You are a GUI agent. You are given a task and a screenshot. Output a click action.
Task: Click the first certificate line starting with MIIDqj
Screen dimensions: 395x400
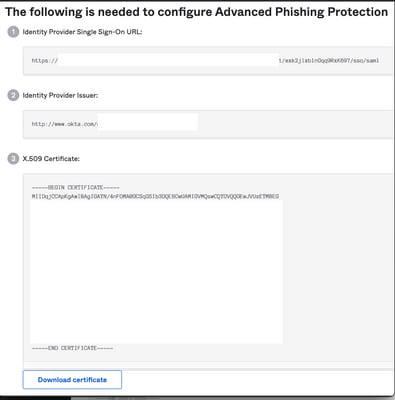[155, 196]
